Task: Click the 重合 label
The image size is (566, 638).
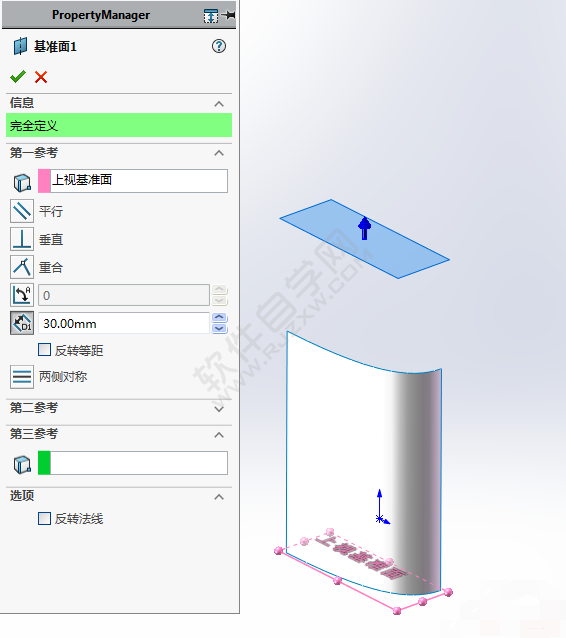Action: (x=51, y=267)
